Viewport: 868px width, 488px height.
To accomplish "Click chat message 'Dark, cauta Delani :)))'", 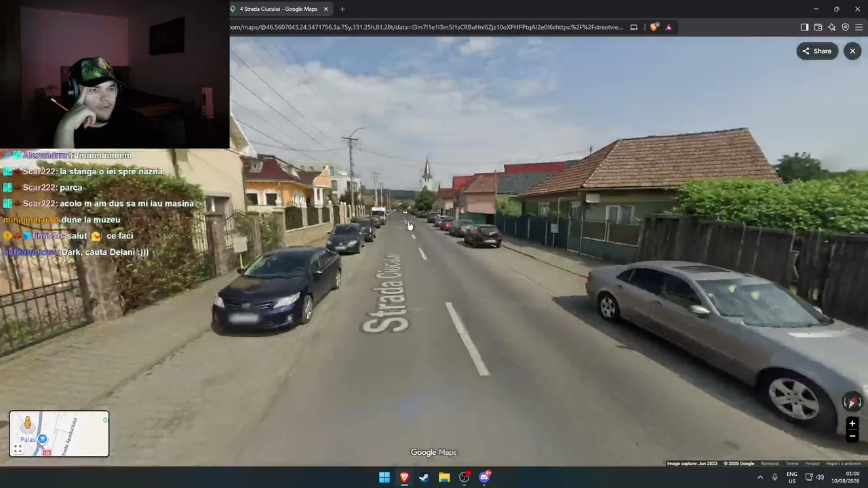I will pos(105,252).
